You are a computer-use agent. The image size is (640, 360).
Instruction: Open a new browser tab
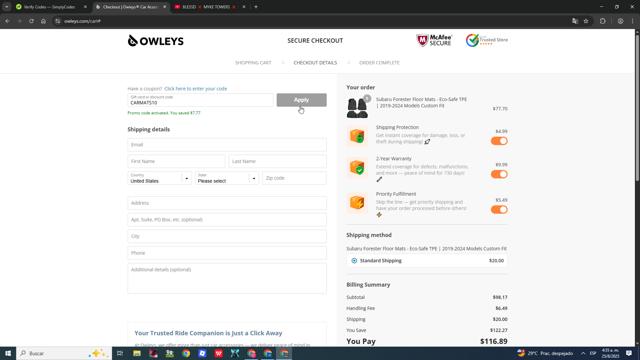pyautogui.click(x=256, y=7)
